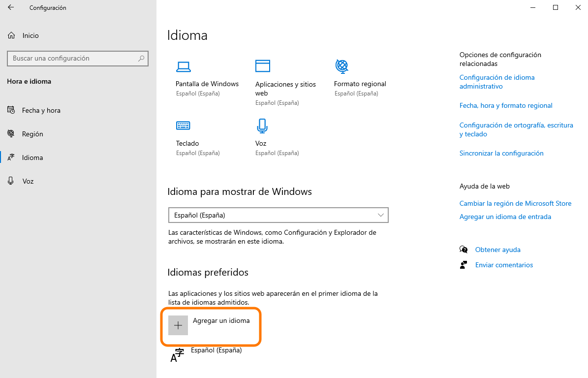Select the Teclado keyboard icon
This screenshot has width=588, height=378.
click(x=183, y=126)
